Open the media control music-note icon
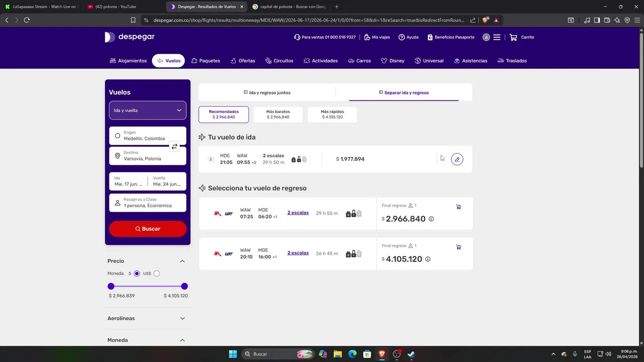The image size is (644, 362). pyautogui.click(x=587, y=20)
